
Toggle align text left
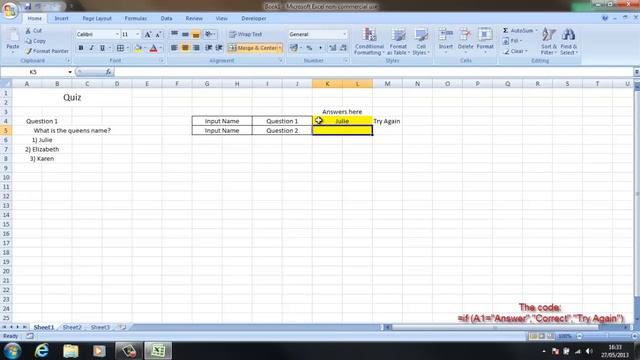pos(174,48)
